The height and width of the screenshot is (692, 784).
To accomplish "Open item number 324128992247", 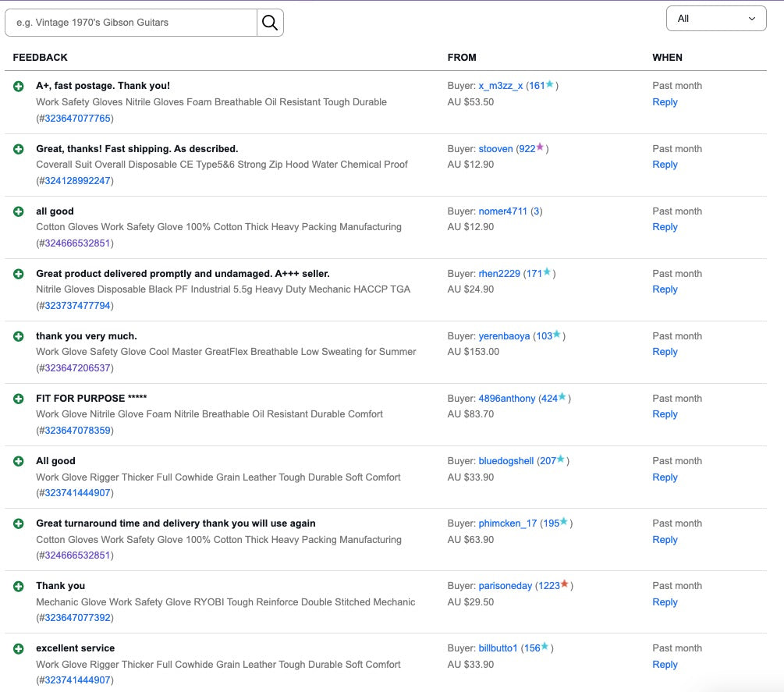I will tap(77, 181).
